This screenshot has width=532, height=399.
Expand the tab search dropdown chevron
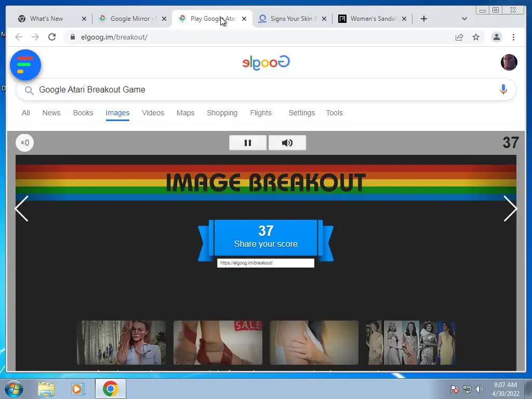(464, 19)
